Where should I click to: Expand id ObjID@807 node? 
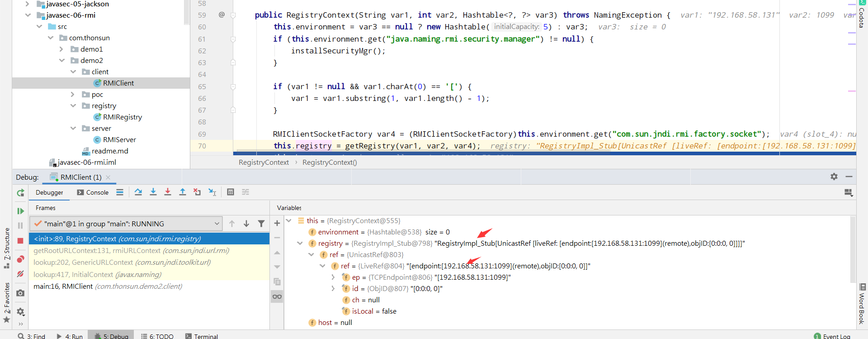tap(333, 289)
